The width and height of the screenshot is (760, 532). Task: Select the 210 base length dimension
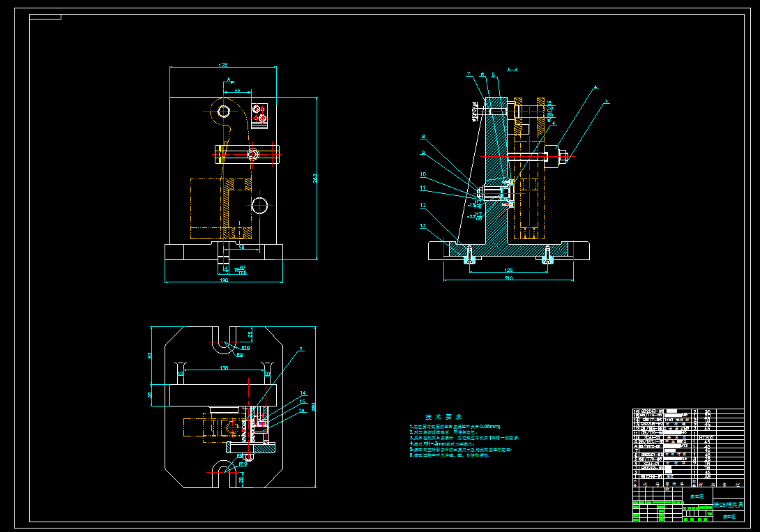point(508,278)
